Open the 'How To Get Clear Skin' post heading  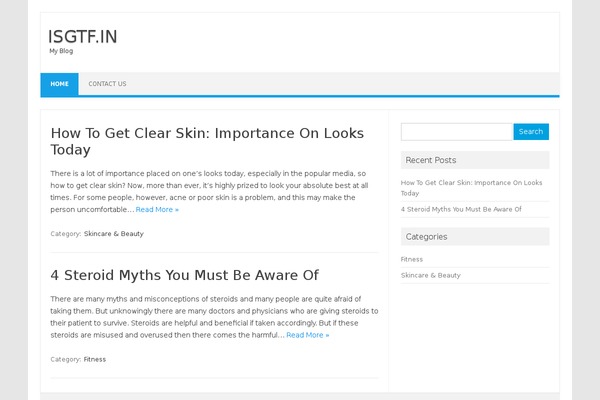(x=207, y=141)
